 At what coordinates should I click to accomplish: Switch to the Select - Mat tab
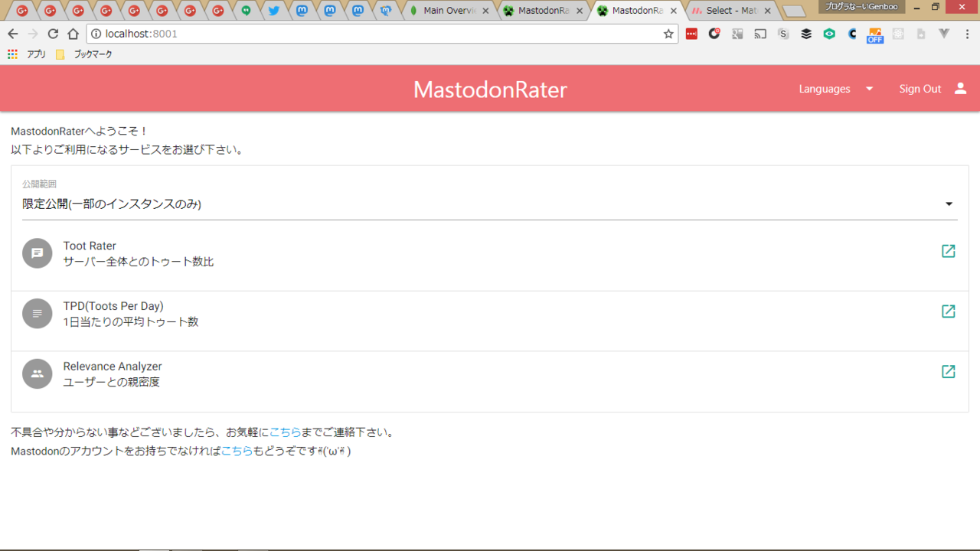(x=733, y=11)
